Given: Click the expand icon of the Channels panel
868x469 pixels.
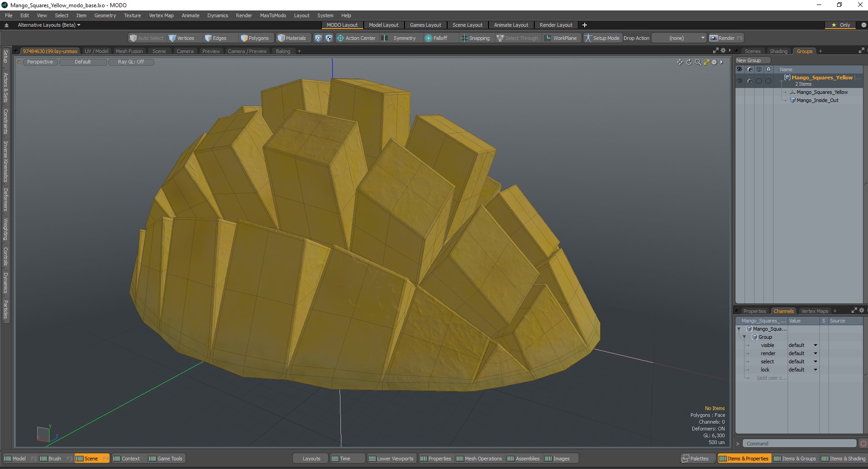Looking at the screenshot, I should coord(854,310).
